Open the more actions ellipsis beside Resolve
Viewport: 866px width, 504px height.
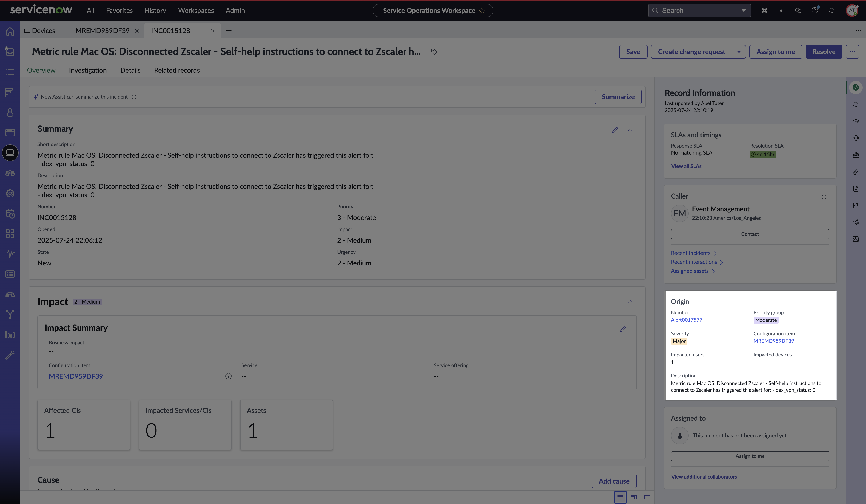(x=852, y=52)
